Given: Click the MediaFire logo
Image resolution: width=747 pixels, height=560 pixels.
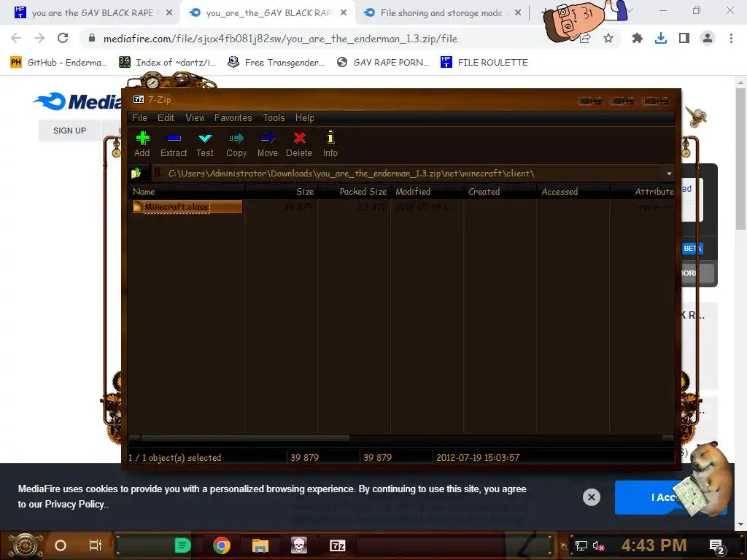Looking at the screenshot, I should pos(77,101).
